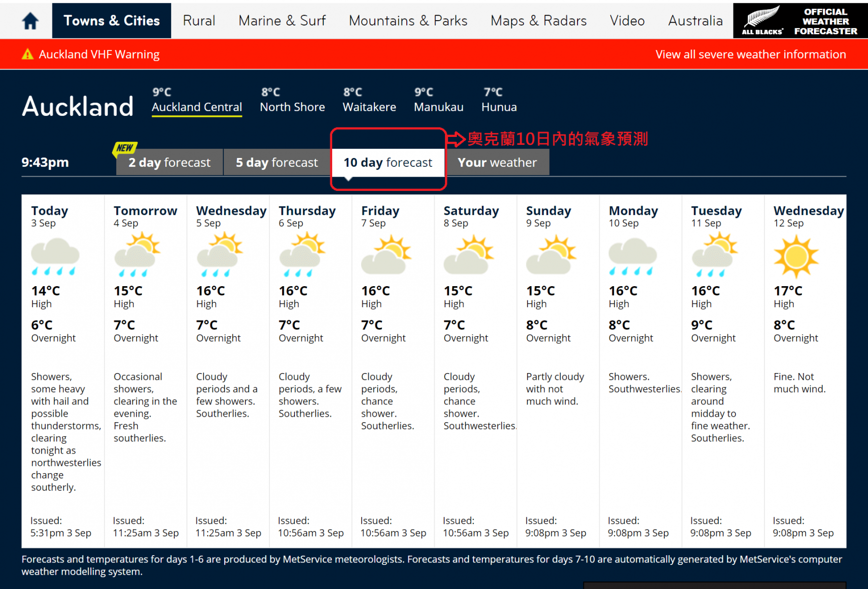Click the Auckland VHF warning triangle icon
This screenshot has height=589, width=868.
point(28,54)
